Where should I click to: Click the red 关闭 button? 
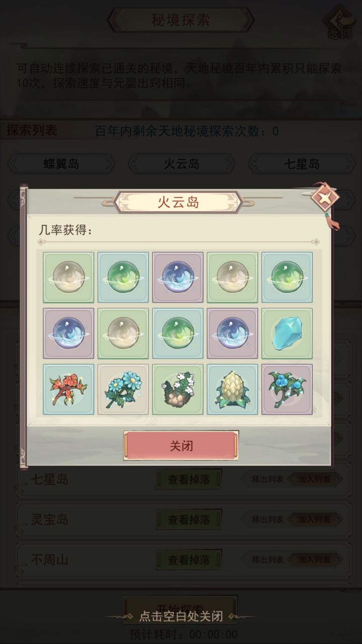pos(181,446)
